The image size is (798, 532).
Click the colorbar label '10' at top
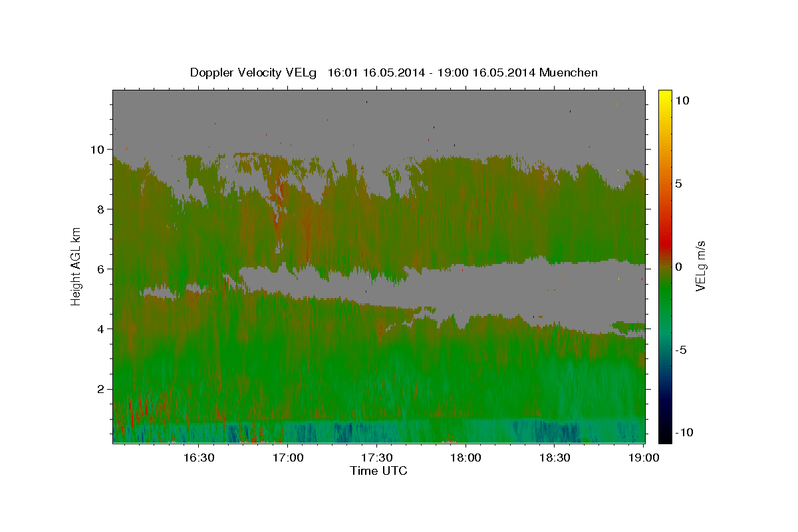pos(682,100)
